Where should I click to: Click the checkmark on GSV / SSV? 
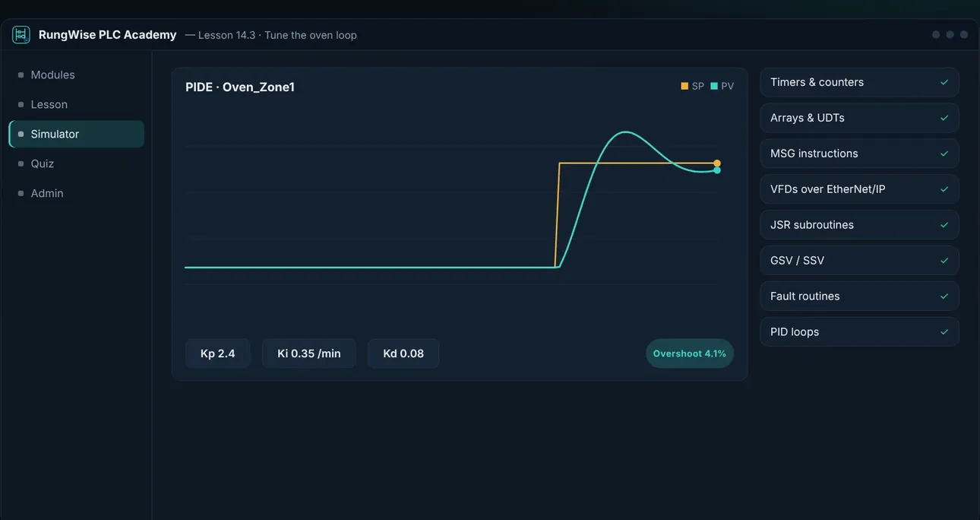tap(944, 261)
